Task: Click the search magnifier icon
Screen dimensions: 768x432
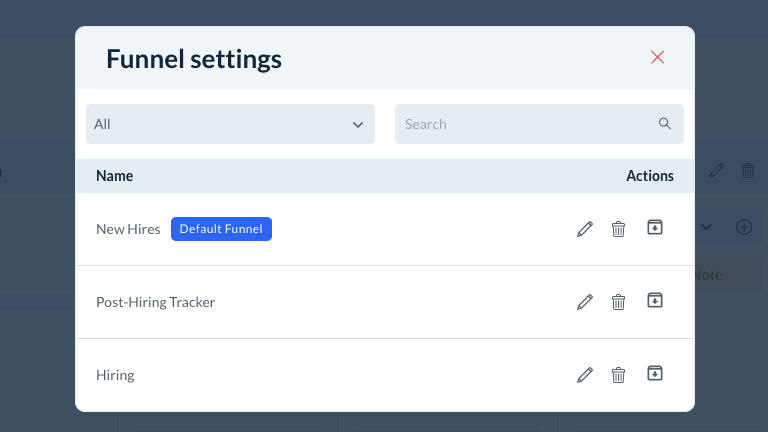Action: (x=665, y=124)
